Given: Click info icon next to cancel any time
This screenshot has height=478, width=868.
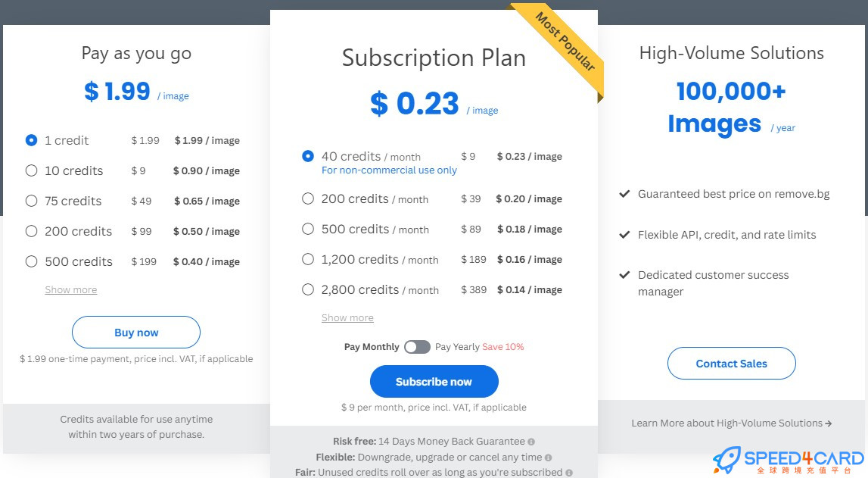Looking at the screenshot, I should [548, 458].
